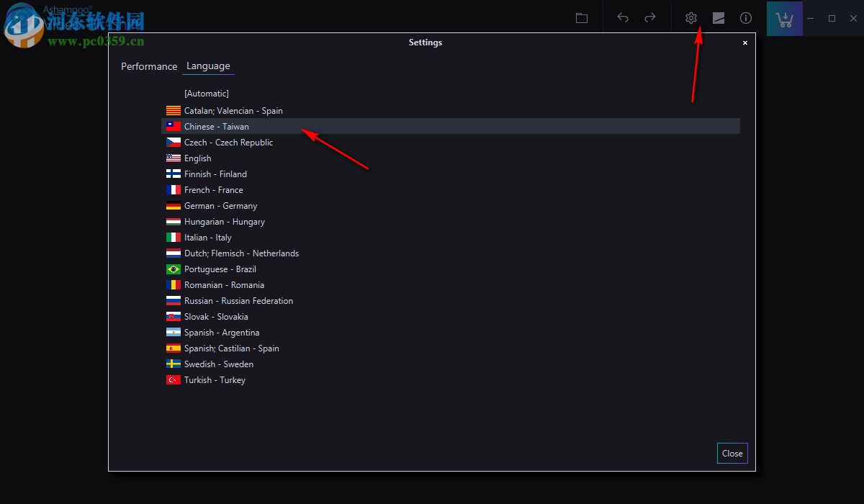Toggle the before/after compare view icon
The image size is (864, 504).
[x=719, y=18]
